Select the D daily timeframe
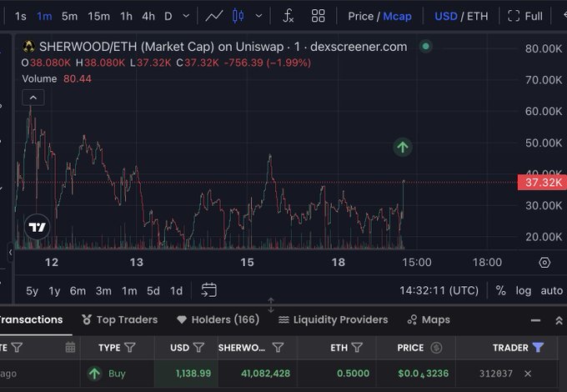This screenshot has width=567, height=392. pyautogui.click(x=168, y=17)
